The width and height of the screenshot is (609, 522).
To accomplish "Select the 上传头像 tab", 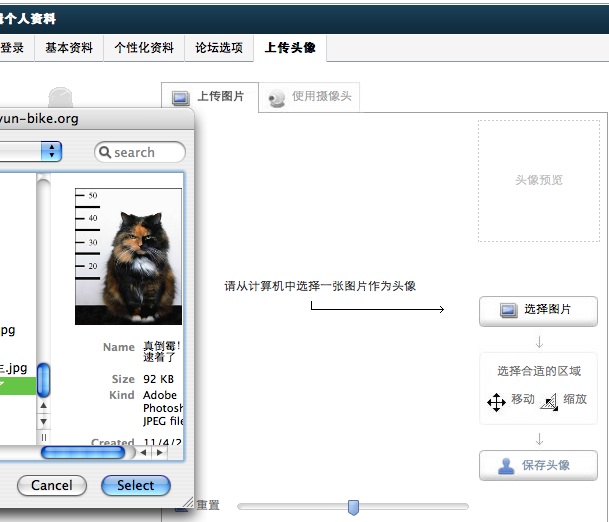I will pyautogui.click(x=290, y=48).
